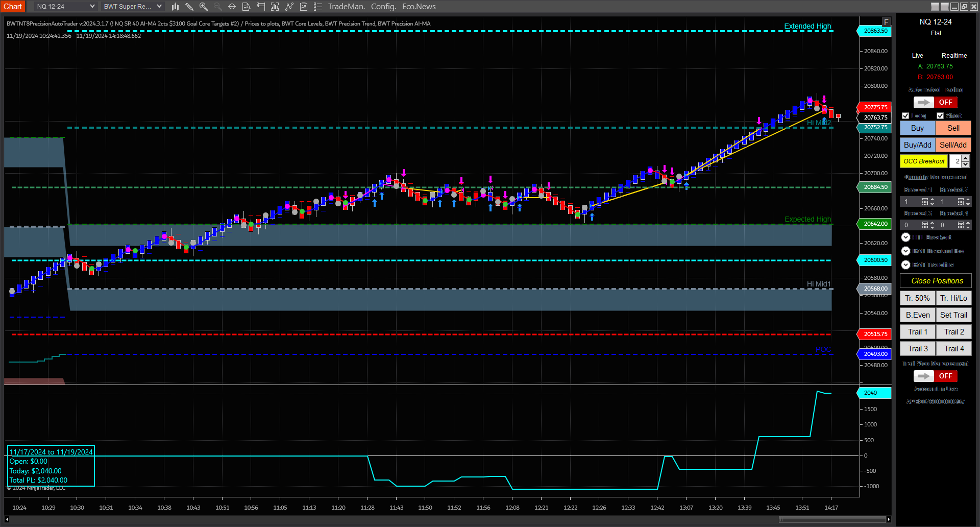Viewport: 980px width, 527px height.
Task: Open the Config. menu
Action: pos(383,7)
